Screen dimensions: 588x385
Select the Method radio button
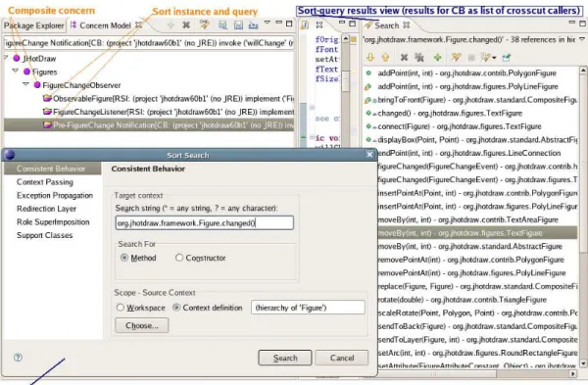point(124,258)
